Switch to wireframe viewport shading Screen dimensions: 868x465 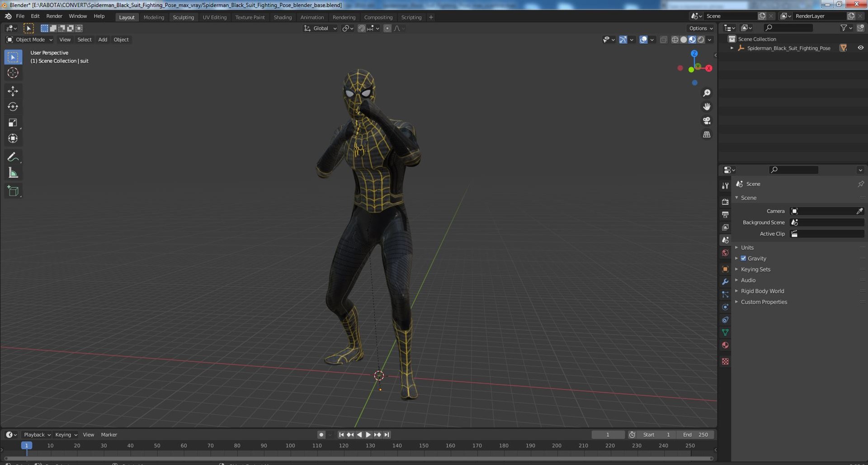click(675, 40)
